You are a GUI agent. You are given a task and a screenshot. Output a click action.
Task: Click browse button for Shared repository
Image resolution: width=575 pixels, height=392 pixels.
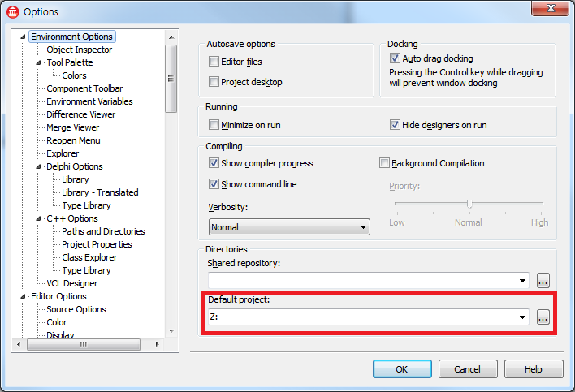[543, 280]
